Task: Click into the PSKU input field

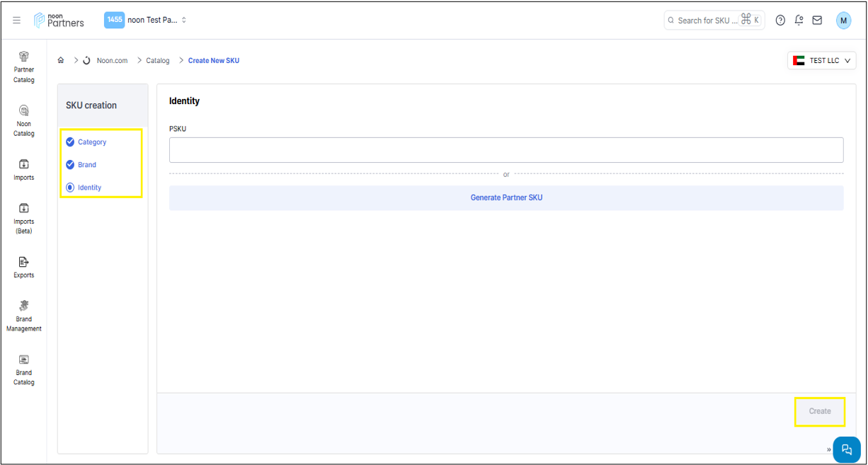Action: click(506, 150)
